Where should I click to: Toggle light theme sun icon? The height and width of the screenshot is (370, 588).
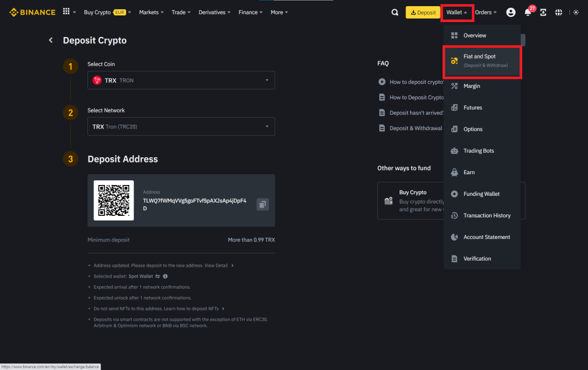[x=576, y=12]
